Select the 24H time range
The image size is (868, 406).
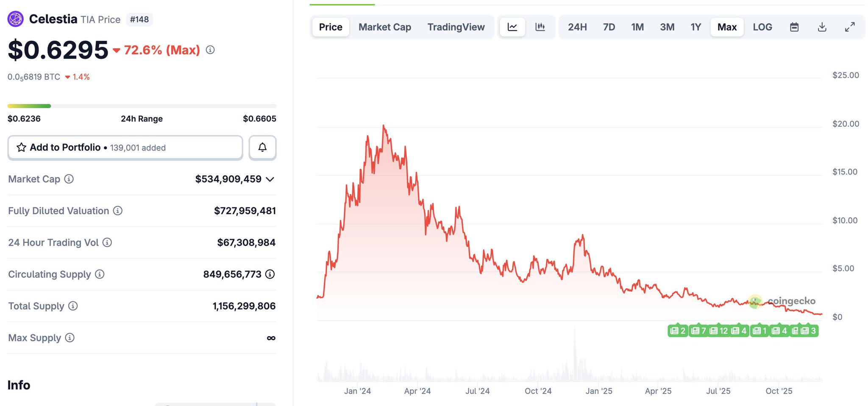pyautogui.click(x=577, y=27)
